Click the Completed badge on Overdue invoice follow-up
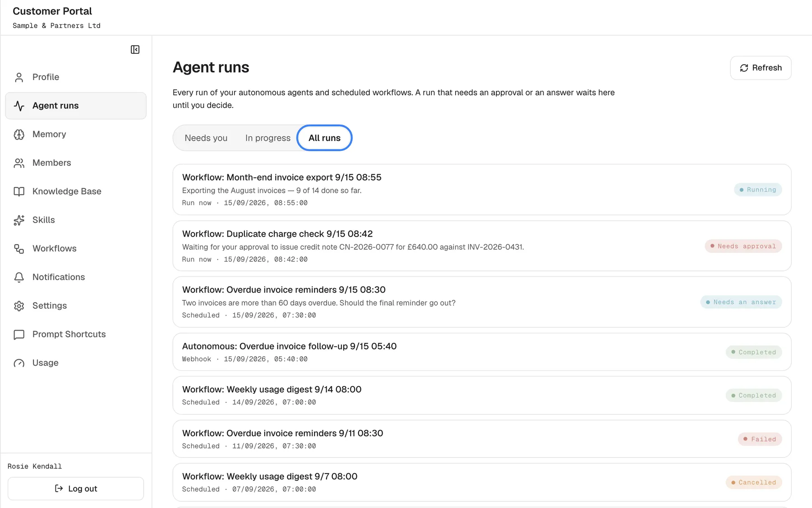Viewport: 812px width, 508px height. click(754, 352)
